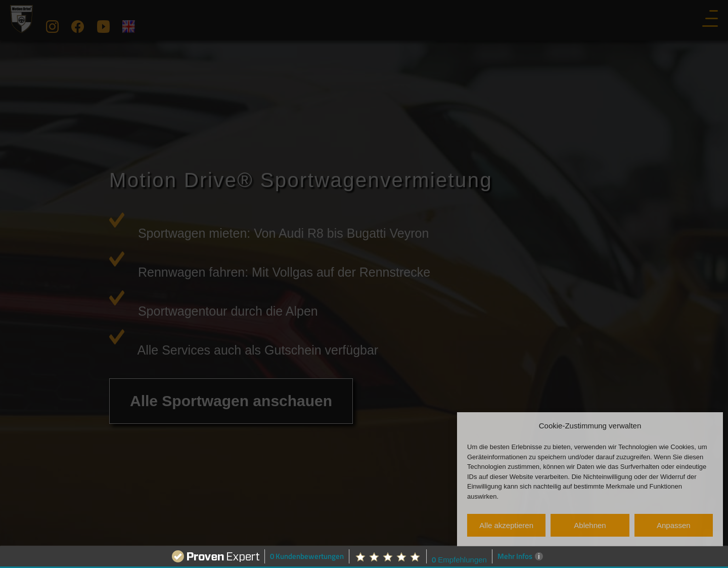Click the info icon next to Mehr Infos

click(x=539, y=556)
